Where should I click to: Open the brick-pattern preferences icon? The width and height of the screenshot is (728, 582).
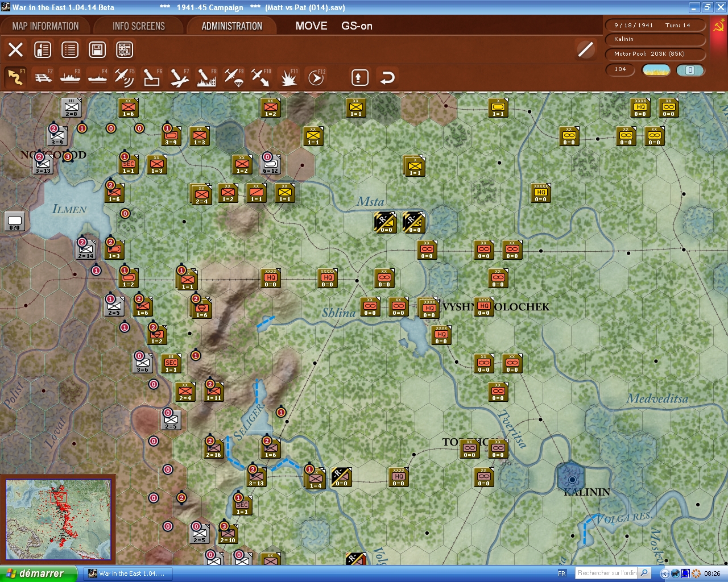click(125, 49)
